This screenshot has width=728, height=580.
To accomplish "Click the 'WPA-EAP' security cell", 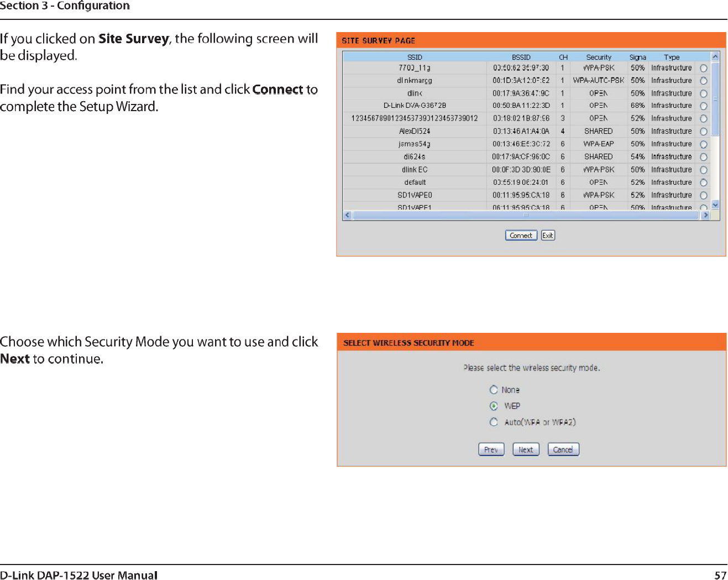I will 599,144.
